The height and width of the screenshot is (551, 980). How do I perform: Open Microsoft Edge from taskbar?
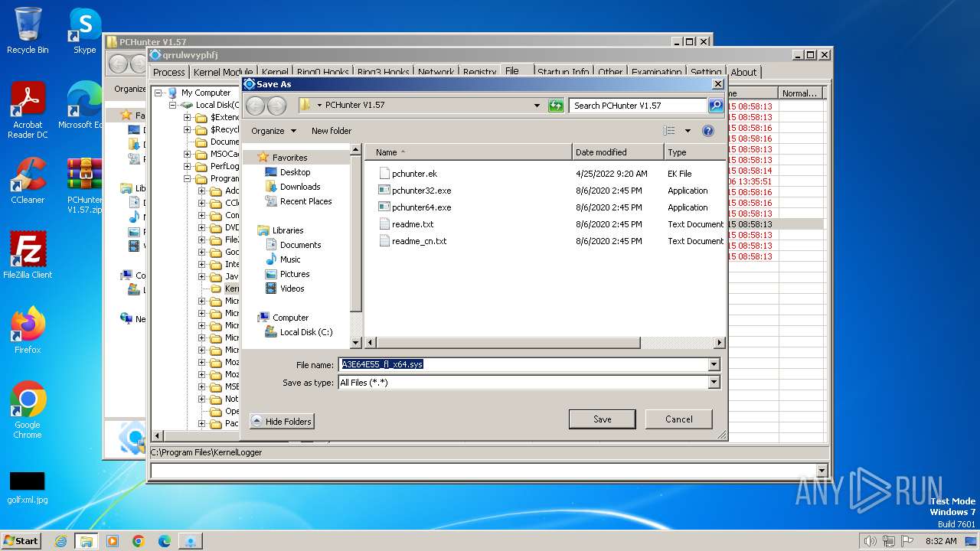tap(164, 540)
